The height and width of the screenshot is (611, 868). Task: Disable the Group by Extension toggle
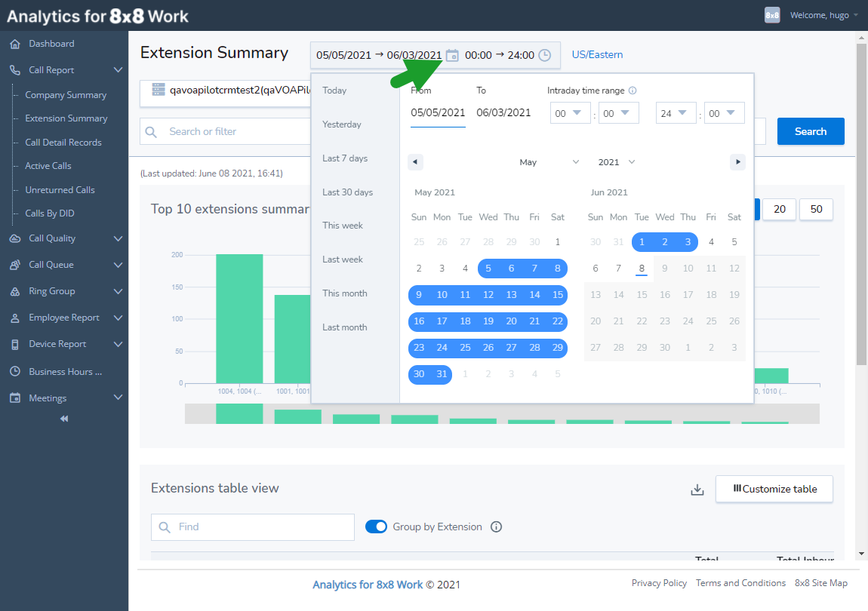[x=376, y=526]
